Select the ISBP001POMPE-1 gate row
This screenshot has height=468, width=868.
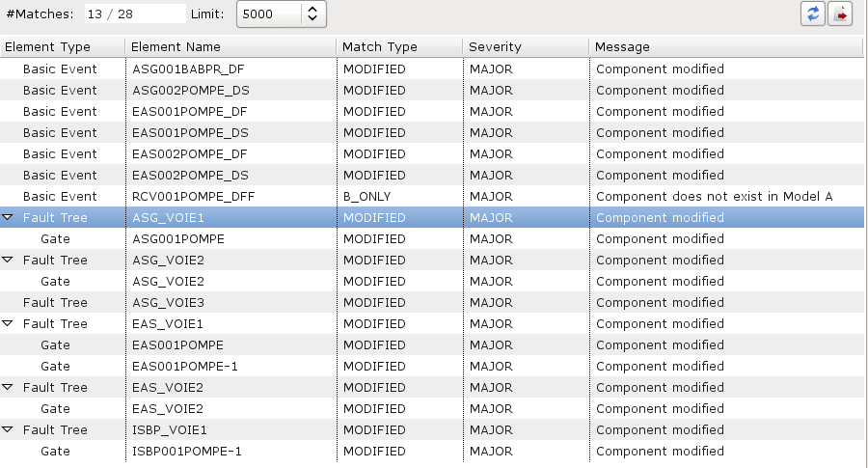(432, 452)
